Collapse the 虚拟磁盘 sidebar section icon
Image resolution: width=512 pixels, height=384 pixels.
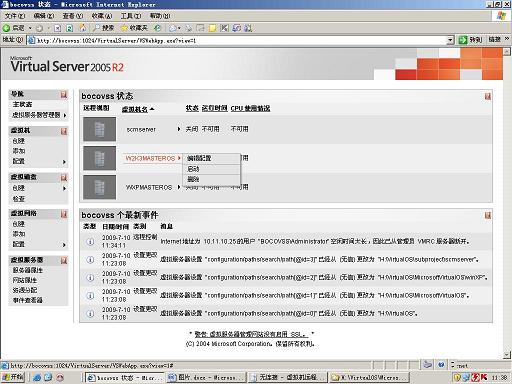point(64,177)
